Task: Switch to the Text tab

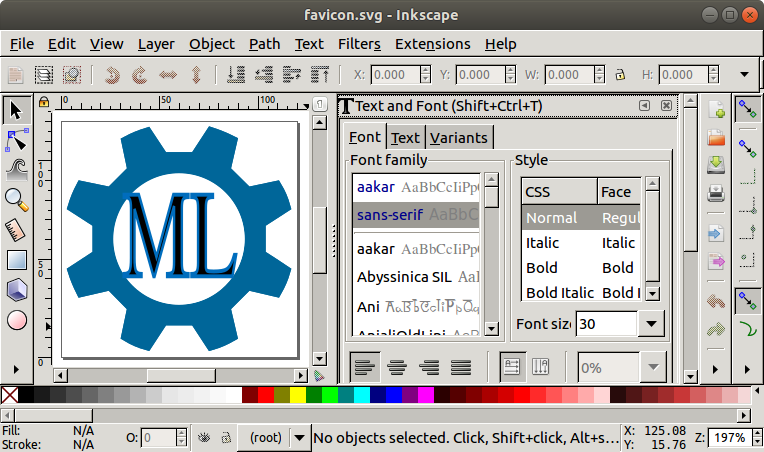Action: pyautogui.click(x=405, y=138)
